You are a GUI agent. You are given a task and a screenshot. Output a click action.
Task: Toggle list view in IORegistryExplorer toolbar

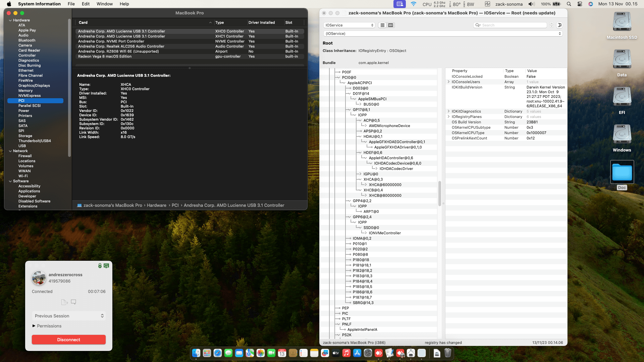pyautogui.click(x=382, y=25)
